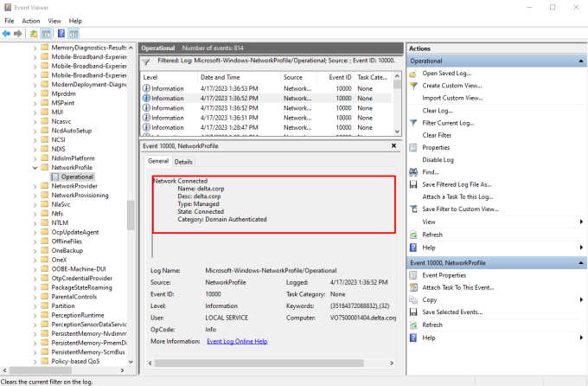Open the Event Log Online Help link

point(235,342)
